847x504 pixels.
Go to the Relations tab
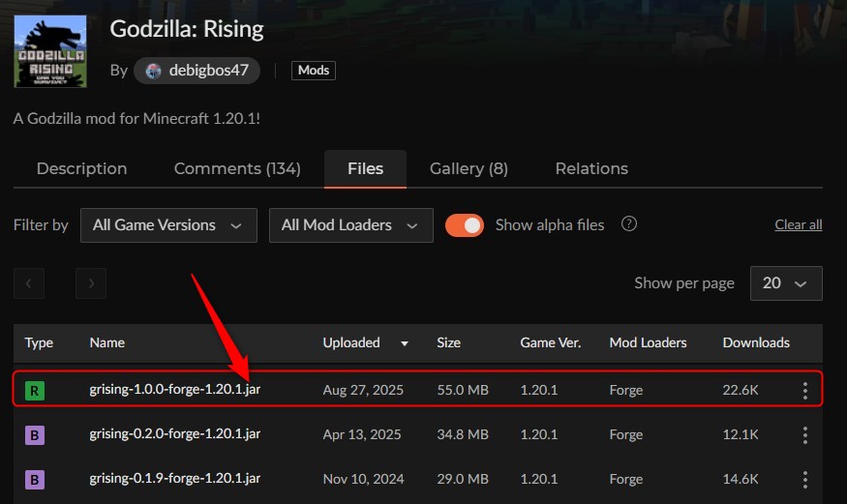pyautogui.click(x=591, y=169)
